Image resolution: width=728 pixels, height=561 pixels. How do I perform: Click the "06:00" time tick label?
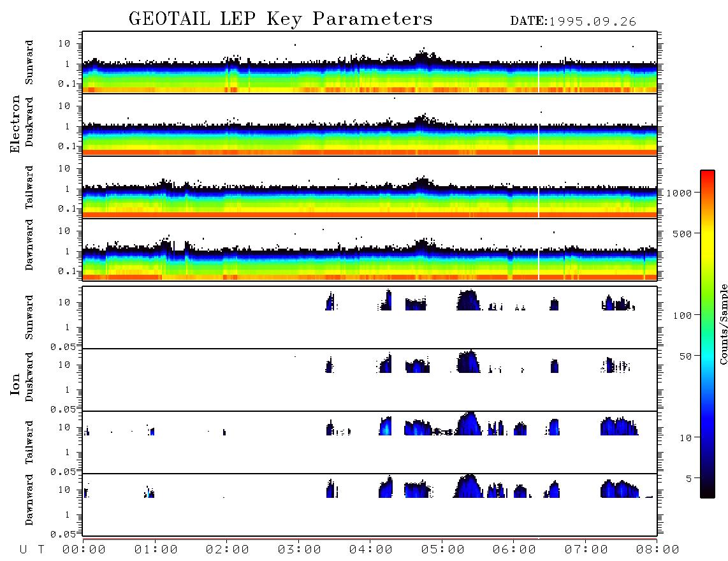pyautogui.click(x=514, y=550)
